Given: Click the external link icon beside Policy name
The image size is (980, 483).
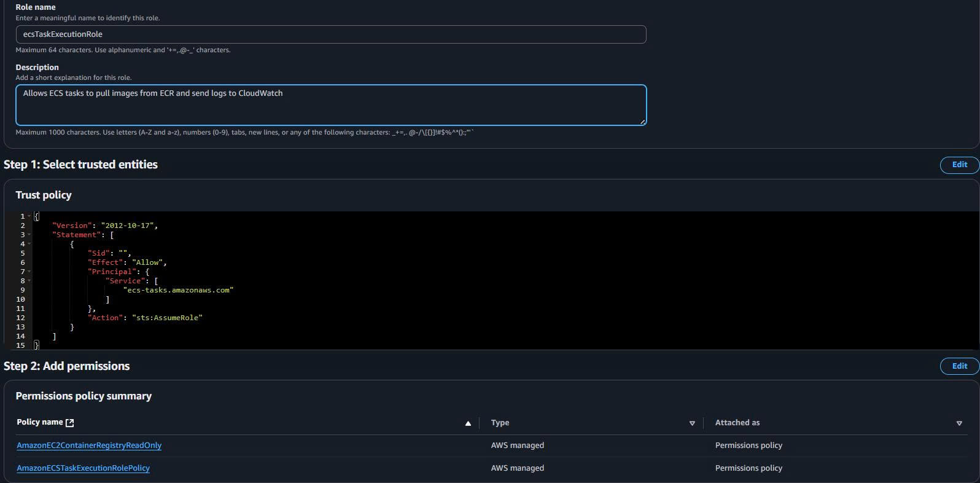Looking at the screenshot, I should pyautogui.click(x=69, y=423).
